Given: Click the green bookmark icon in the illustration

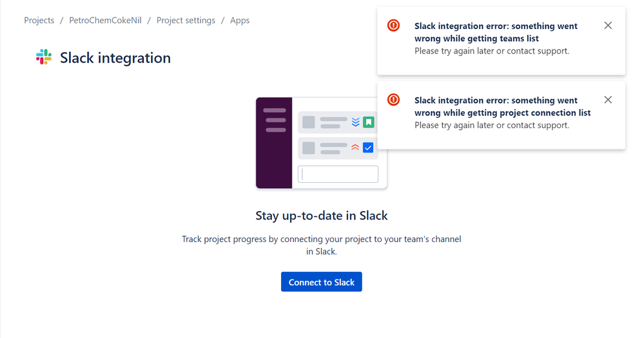Looking at the screenshot, I should pos(368,122).
